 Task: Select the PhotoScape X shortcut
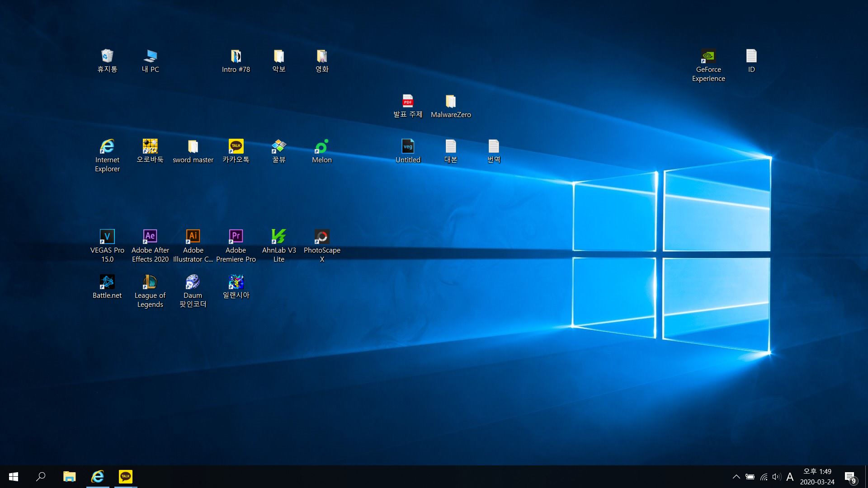click(x=321, y=246)
